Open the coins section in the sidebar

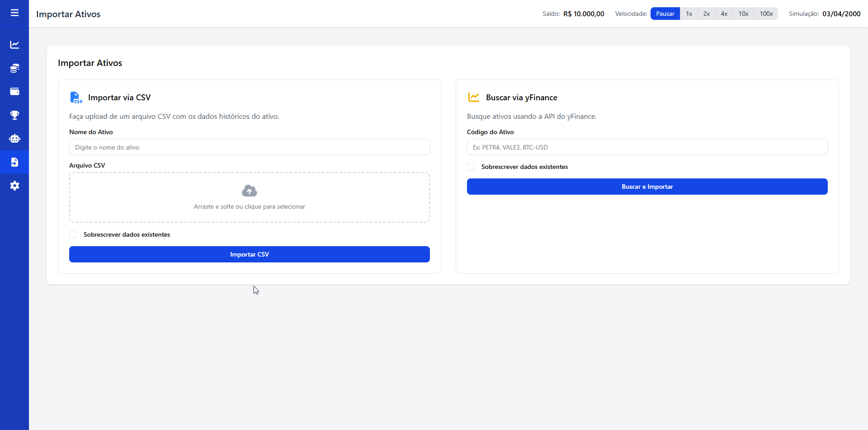click(14, 68)
